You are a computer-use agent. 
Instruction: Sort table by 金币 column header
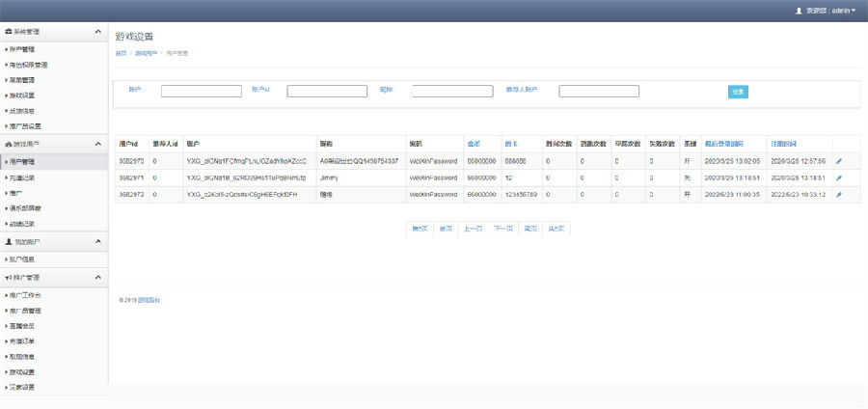pos(474,144)
